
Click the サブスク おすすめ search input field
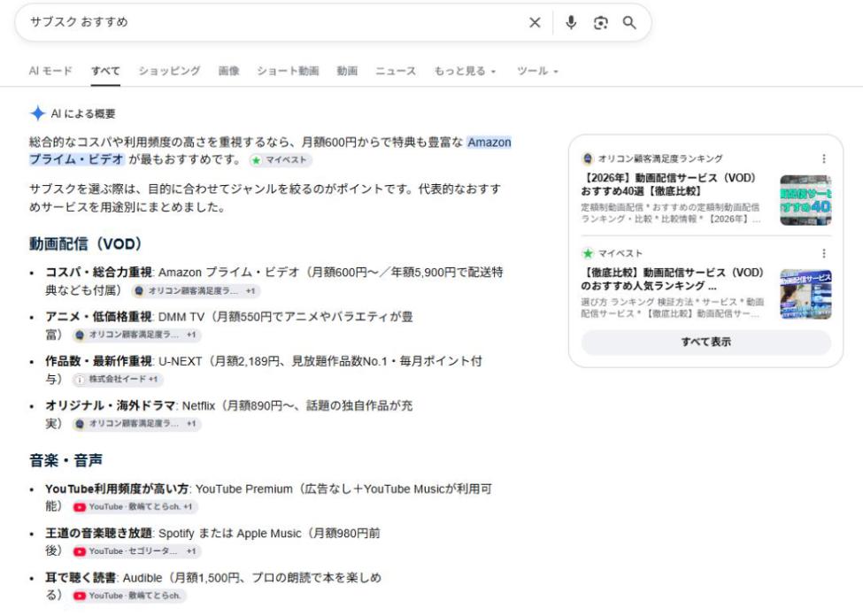point(275,23)
